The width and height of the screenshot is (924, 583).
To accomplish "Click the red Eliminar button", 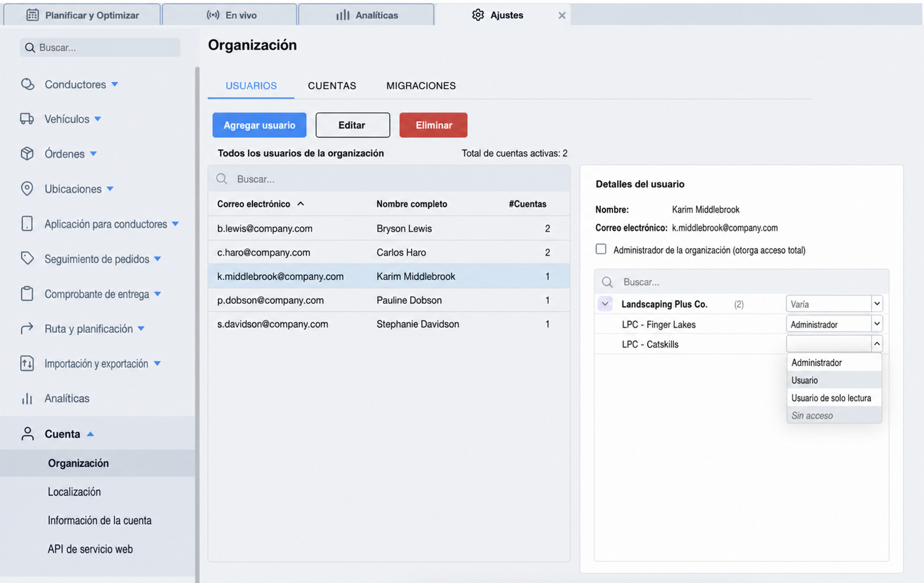I will pyautogui.click(x=434, y=125).
